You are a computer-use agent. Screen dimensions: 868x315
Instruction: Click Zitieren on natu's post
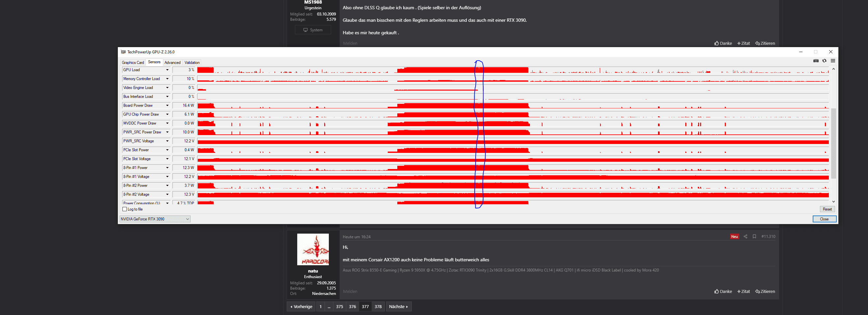(765, 291)
